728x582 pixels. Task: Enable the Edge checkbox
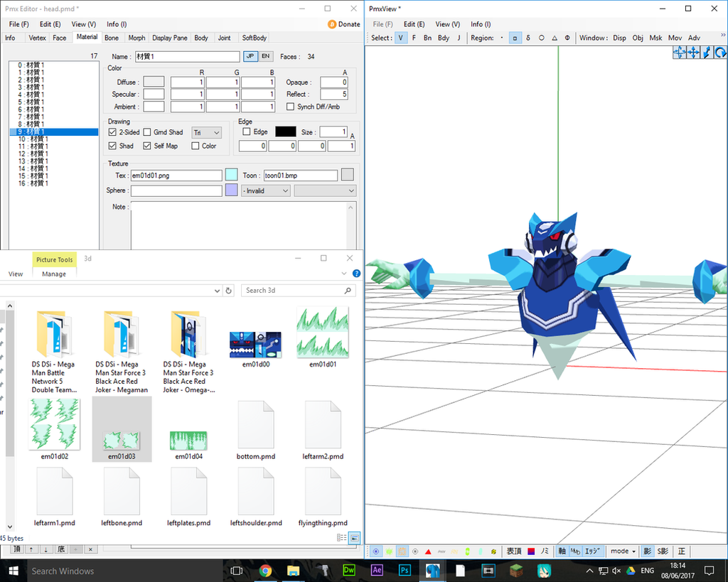coord(247,131)
